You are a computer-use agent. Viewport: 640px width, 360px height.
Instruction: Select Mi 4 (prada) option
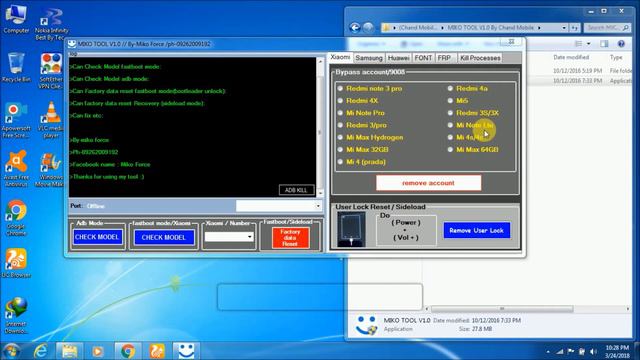[x=340, y=162]
